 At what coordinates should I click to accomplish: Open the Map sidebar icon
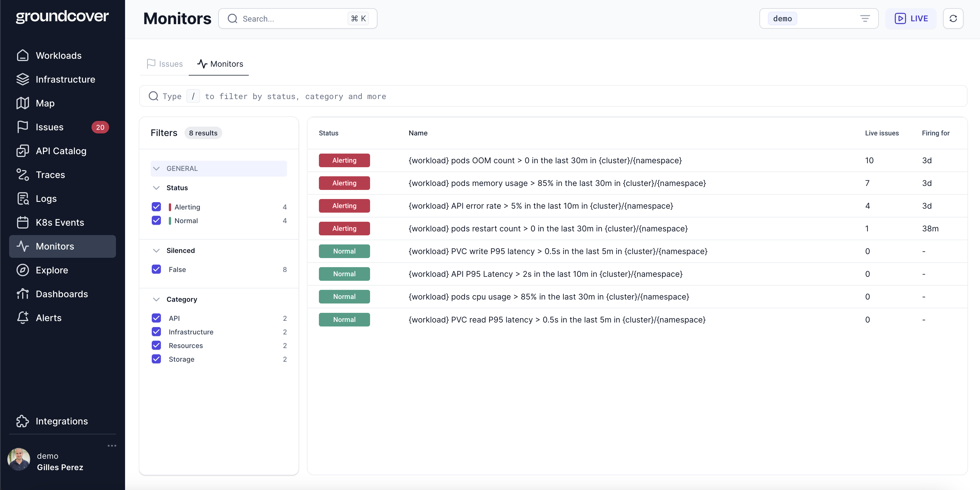(22, 103)
